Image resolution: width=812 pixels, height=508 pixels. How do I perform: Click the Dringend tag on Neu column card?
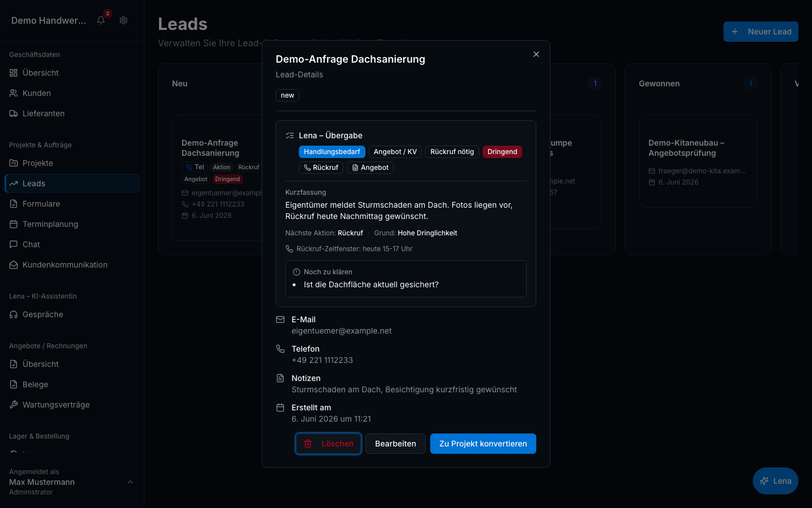point(228,179)
